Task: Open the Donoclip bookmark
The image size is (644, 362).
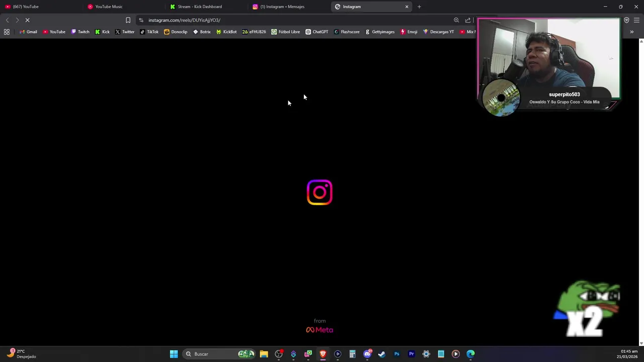Action: [x=176, y=32]
